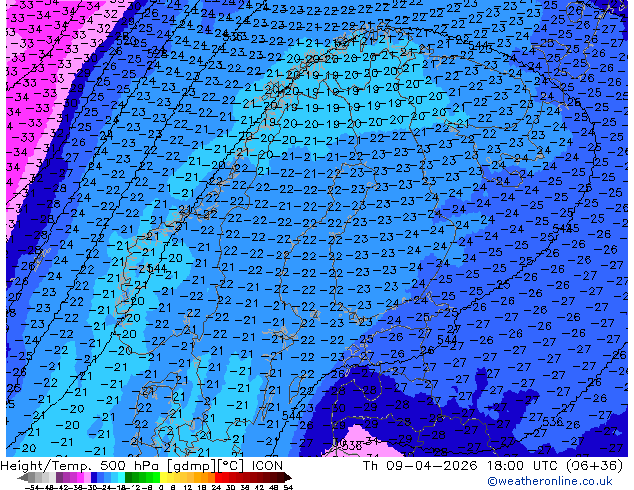Screen dimensions: 634x490
Task: Click the gray left arrow end of color scale
Action: coord(23,478)
